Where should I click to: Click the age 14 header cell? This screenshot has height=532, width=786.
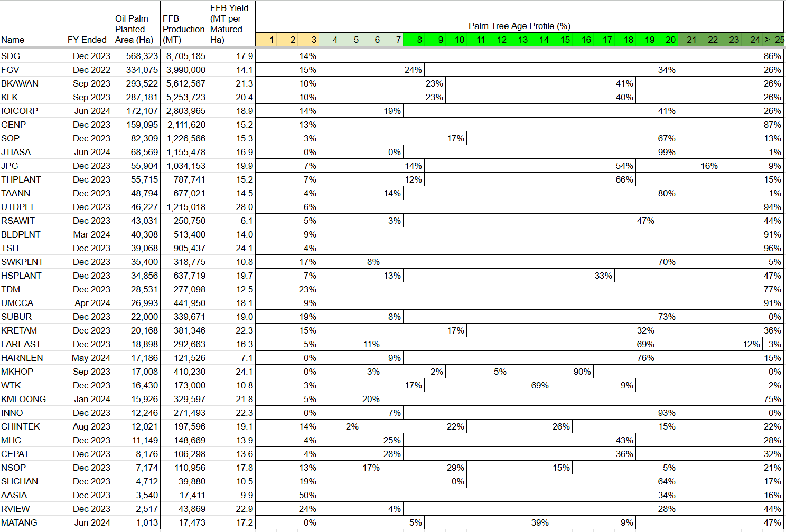[x=541, y=40]
